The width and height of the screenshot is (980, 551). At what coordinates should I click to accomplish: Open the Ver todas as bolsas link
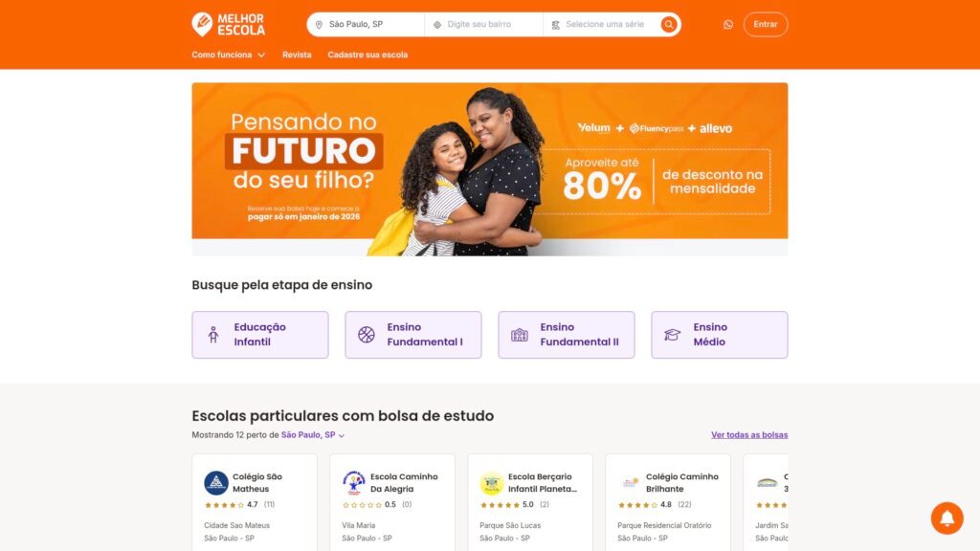click(749, 435)
